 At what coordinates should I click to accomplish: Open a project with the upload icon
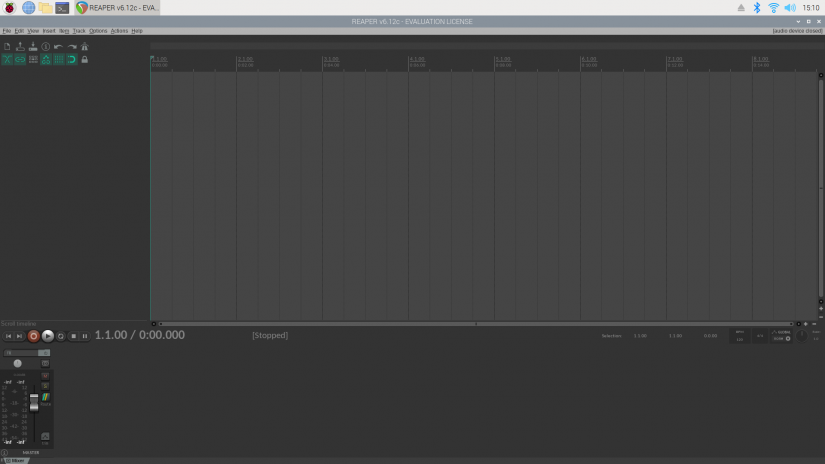20,47
